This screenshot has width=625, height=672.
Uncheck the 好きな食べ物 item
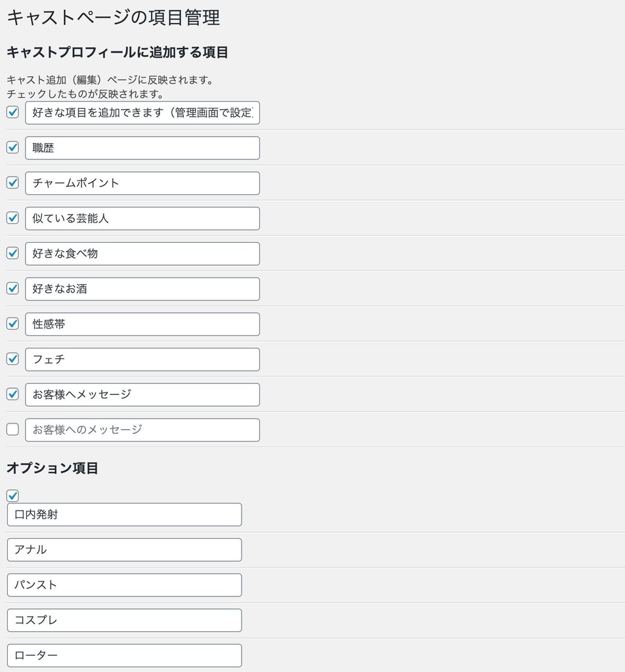pos(12,253)
